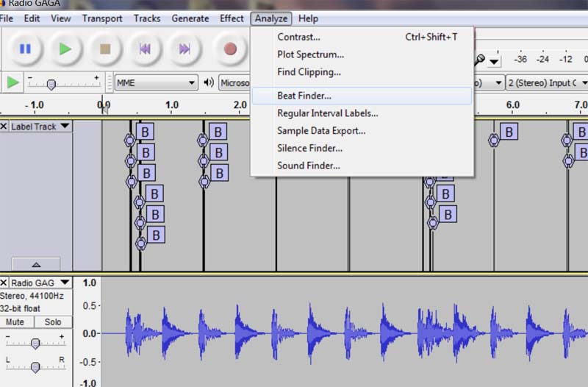Solo the Radio GAG track
Viewport: 588px width, 387px height.
click(x=52, y=322)
